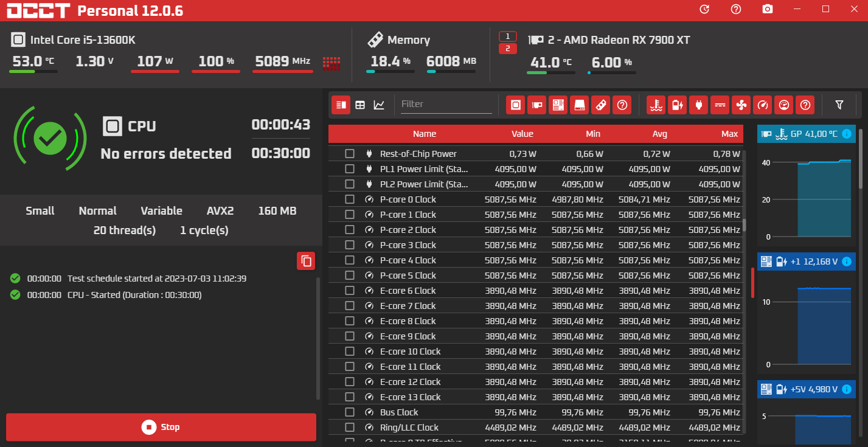Click the '20 thread(s)' setting label

125,230
